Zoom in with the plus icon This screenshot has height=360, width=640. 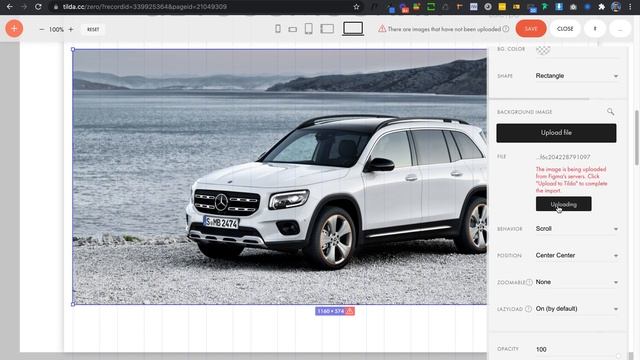[x=71, y=29]
